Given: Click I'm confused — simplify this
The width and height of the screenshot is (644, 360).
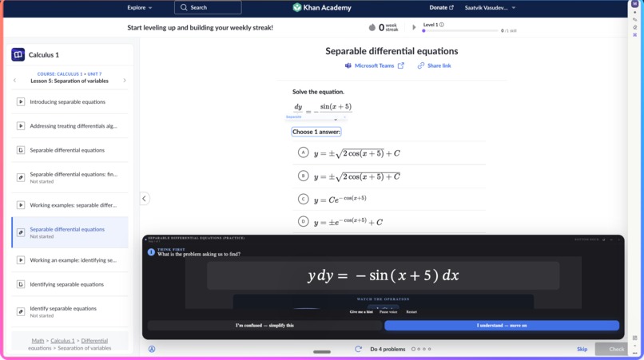Looking at the screenshot, I should [264, 326].
